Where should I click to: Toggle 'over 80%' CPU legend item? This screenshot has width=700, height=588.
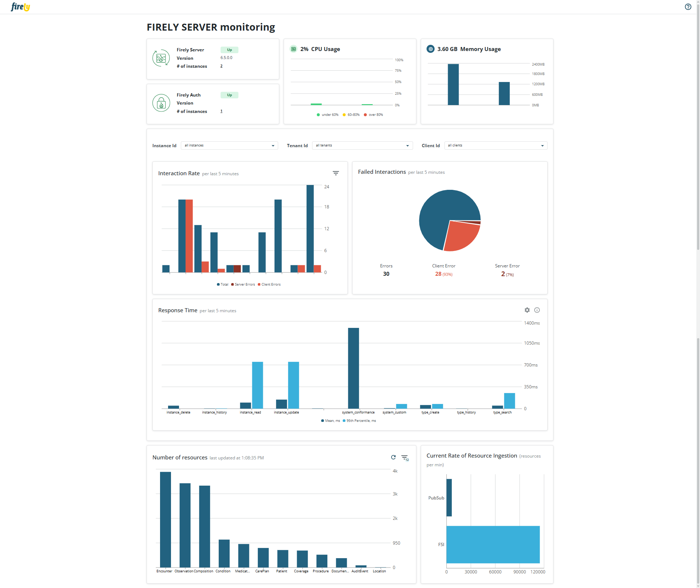pos(373,115)
